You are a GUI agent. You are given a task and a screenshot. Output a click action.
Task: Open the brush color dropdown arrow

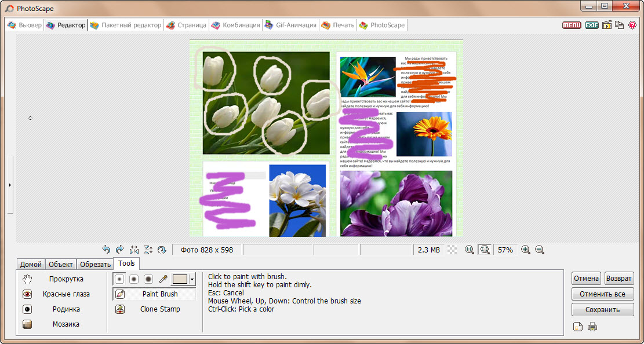[x=193, y=280]
